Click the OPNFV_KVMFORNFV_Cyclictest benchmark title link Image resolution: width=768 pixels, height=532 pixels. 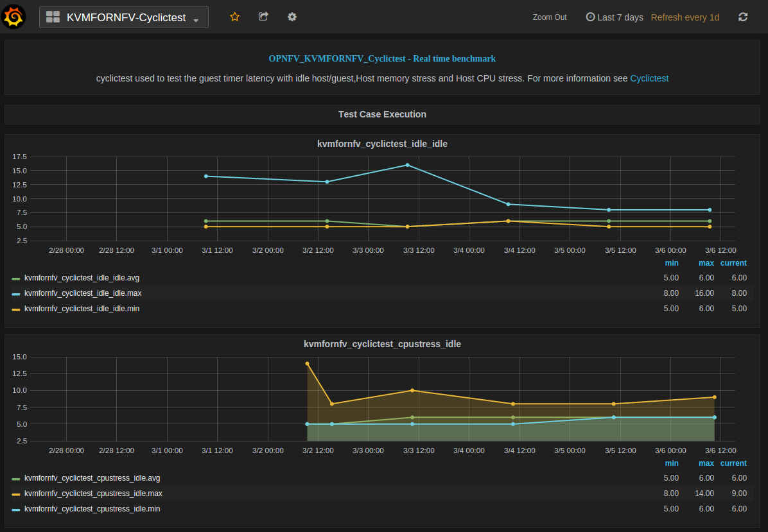tap(382, 58)
